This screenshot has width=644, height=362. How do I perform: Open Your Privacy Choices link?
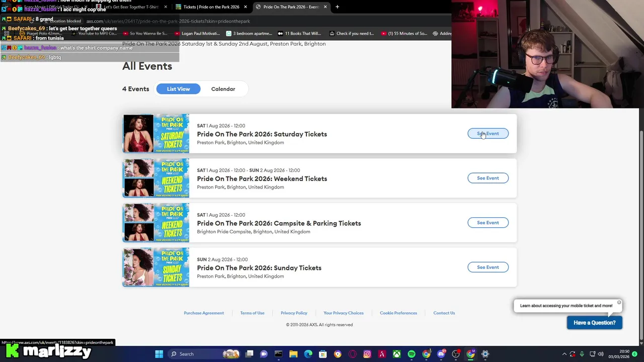(344, 313)
